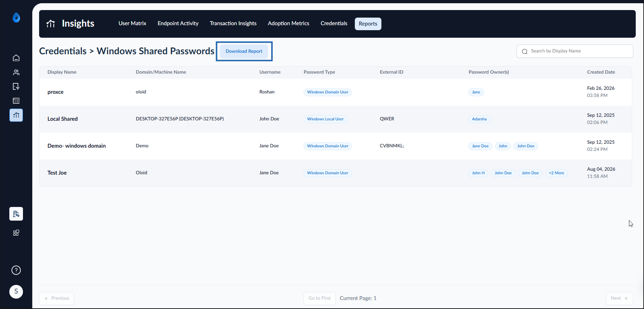This screenshot has height=309, width=644.
Task: Open the S profile avatar
Action: (x=16, y=291)
